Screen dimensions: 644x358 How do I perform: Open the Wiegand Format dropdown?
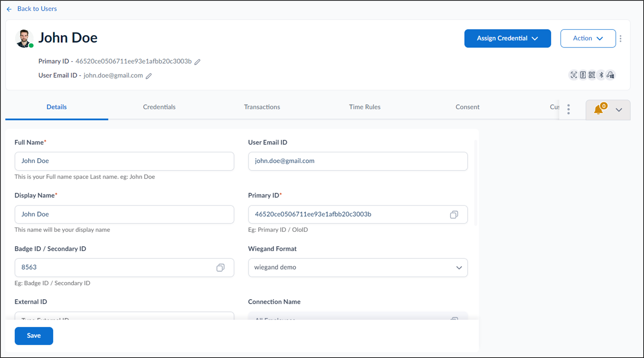pyautogui.click(x=358, y=268)
